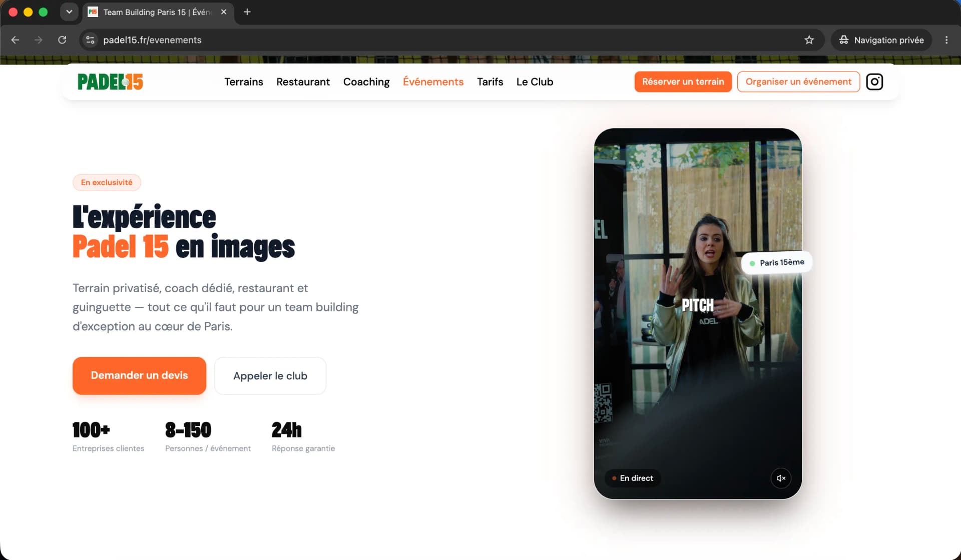Click the browser forward arrow

point(39,40)
